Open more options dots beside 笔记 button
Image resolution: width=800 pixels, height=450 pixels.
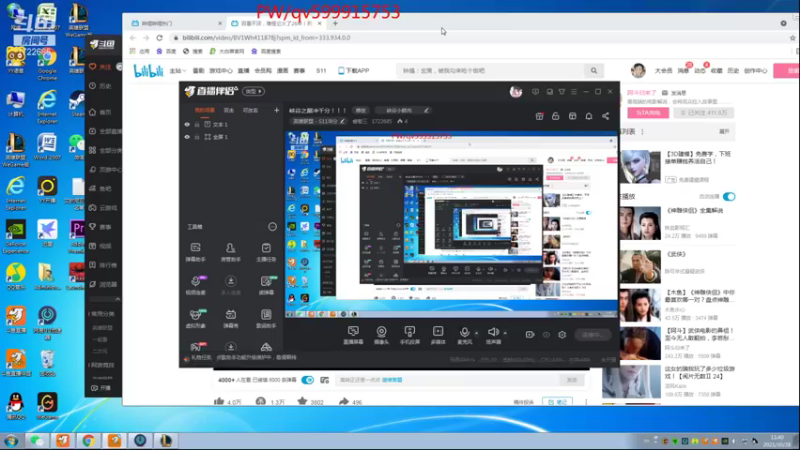tap(586, 402)
